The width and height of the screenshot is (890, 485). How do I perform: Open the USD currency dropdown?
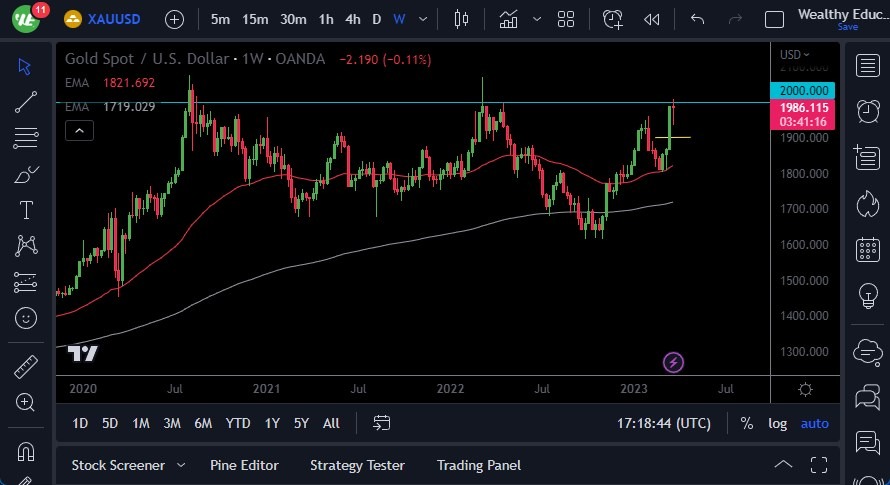click(x=795, y=54)
